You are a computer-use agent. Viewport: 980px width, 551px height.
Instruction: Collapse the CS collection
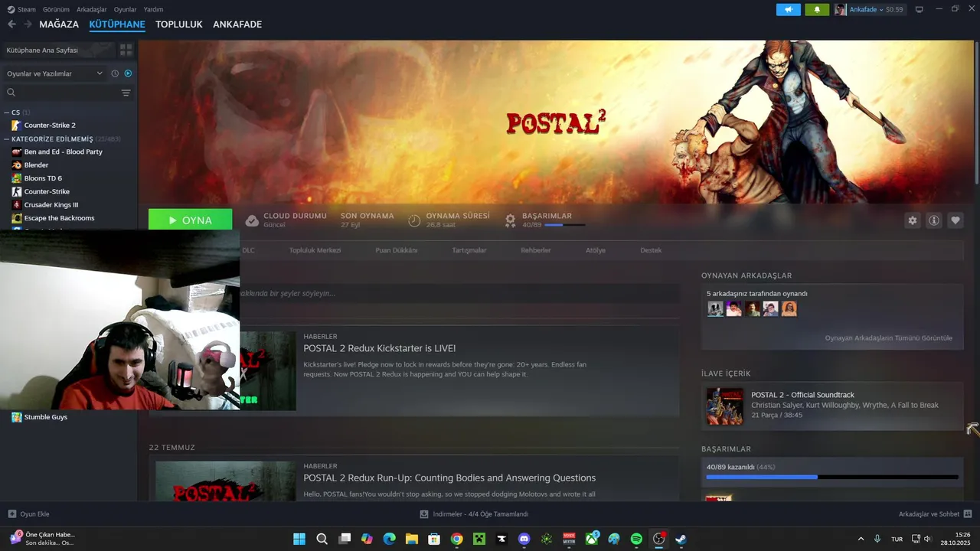(7, 112)
